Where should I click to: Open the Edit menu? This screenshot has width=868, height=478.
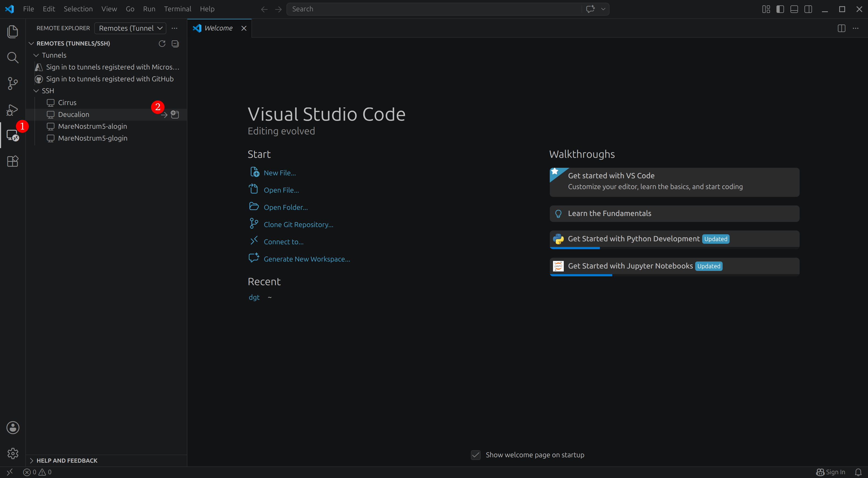[x=49, y=9]
